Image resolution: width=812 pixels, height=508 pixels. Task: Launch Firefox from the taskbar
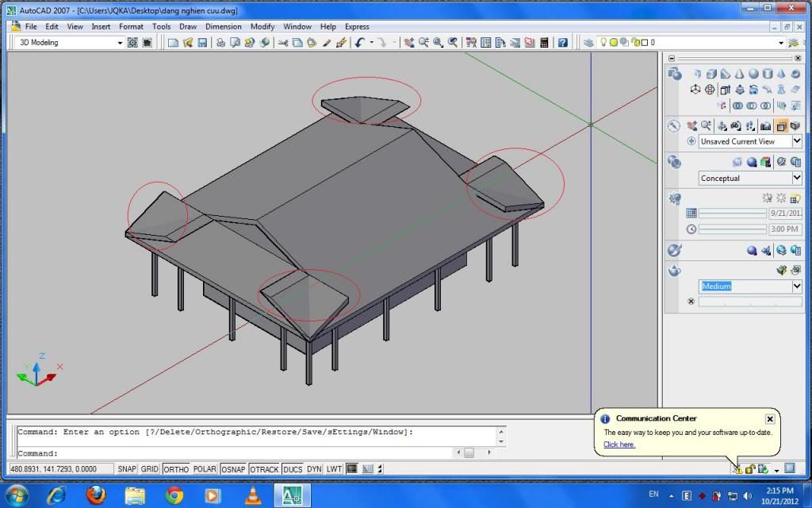tap(96, 495)
